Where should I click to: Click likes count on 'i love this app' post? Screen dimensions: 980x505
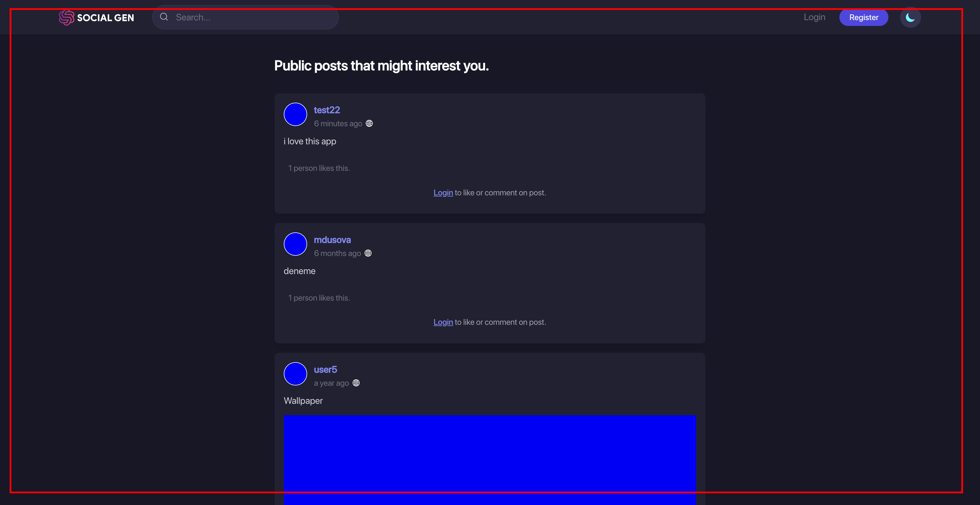click(x=319, y=168)
